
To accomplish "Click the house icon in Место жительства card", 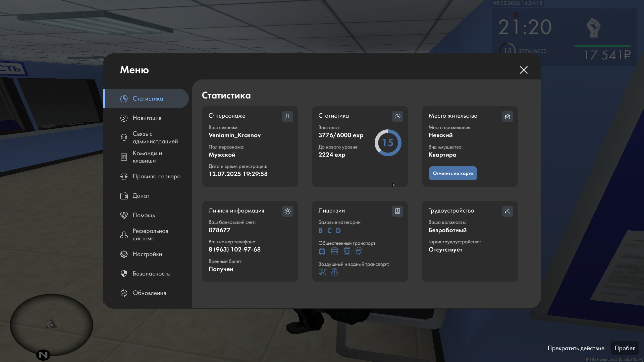I will [x=507, y=116].
